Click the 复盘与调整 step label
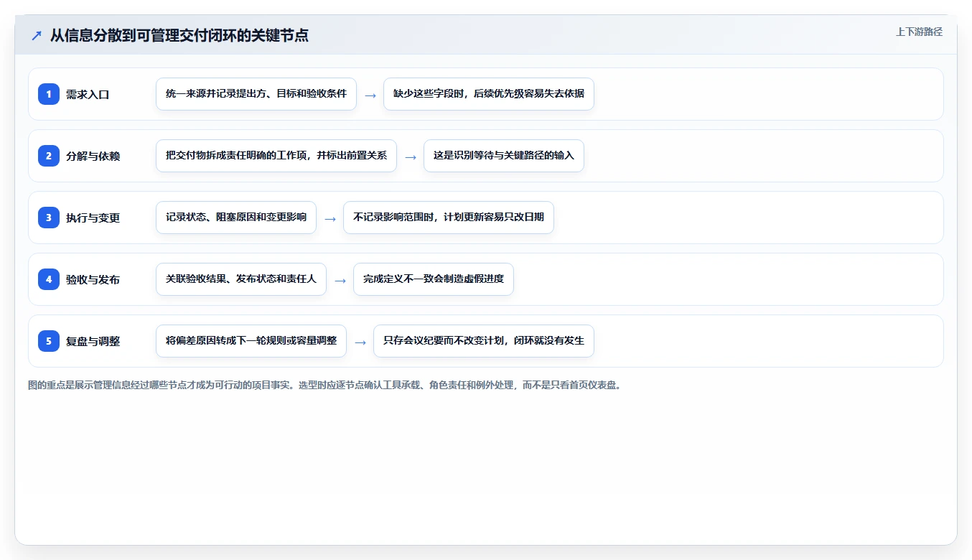The height and width of the screenshot is (560, 972). (93, 341)
